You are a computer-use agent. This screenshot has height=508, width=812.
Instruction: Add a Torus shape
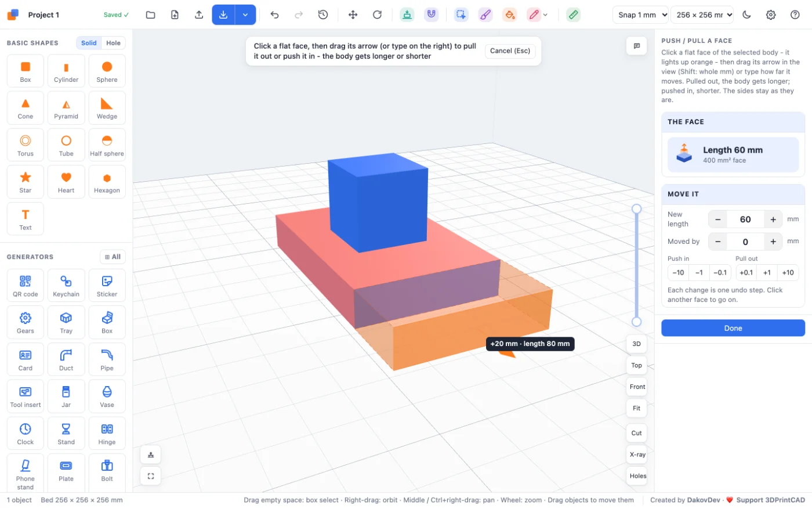tap(26, 145)
